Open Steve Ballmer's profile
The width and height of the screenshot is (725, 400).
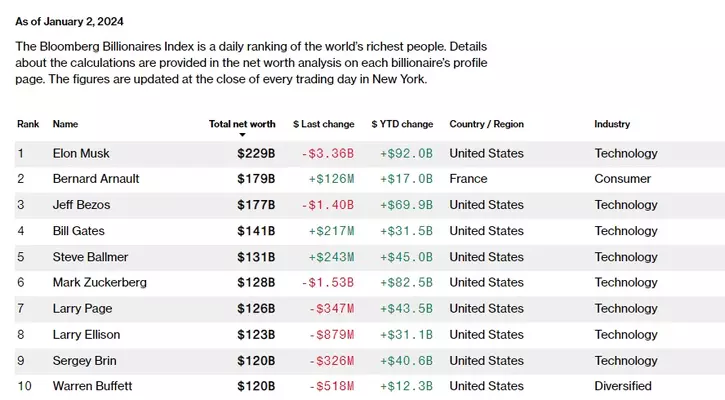click(x=90, y=257)
